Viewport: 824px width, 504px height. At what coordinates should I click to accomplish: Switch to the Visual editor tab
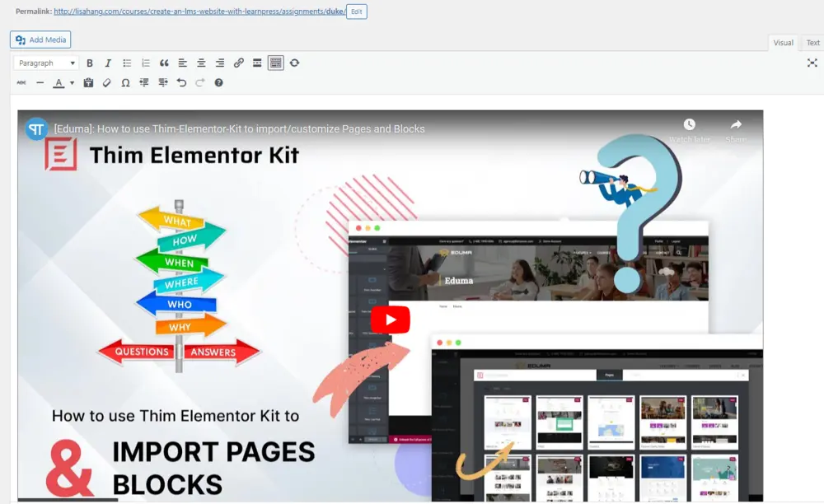(x=783, y=43)
